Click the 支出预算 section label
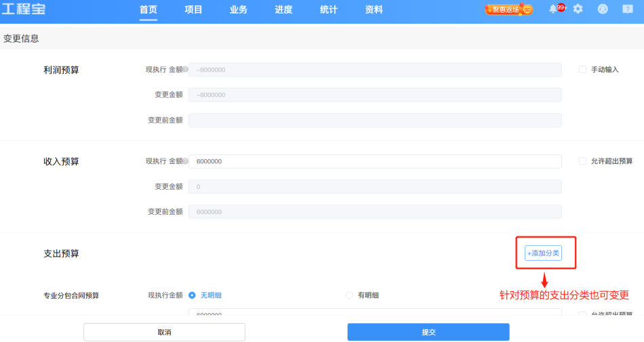This screenshot has width=644, height=342. click(x=61, y=253)
